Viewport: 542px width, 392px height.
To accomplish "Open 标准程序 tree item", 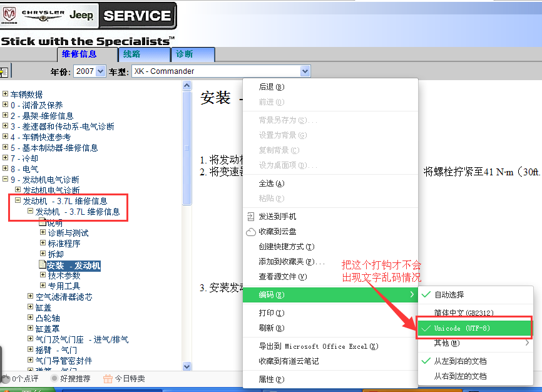I will coord(64,244).
